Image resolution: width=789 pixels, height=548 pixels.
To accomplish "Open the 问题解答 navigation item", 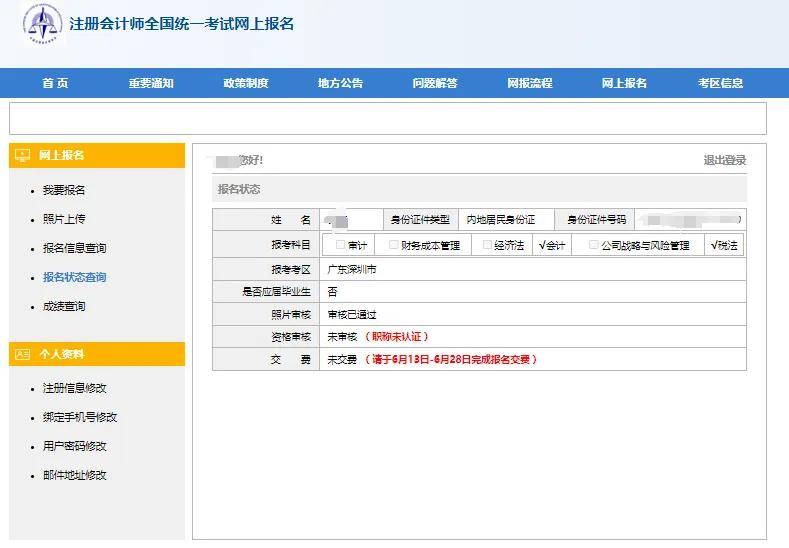I will click(x=435, y=83).
